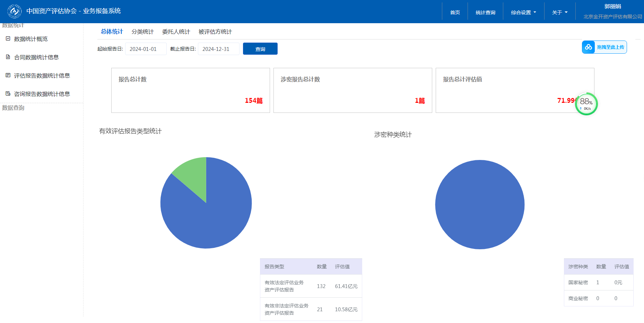
Task: Switch to the 委托人统计 tab
Action: point(176,32)
